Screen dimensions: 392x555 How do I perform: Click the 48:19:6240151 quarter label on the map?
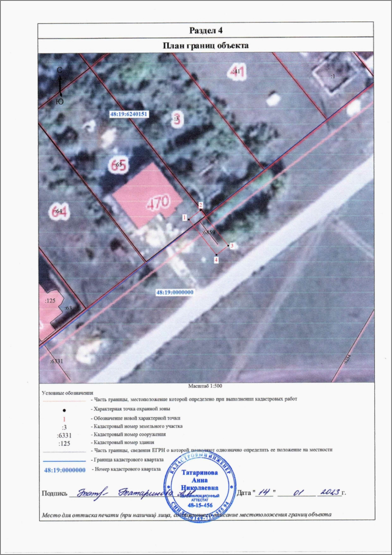[x=129, y=114]
